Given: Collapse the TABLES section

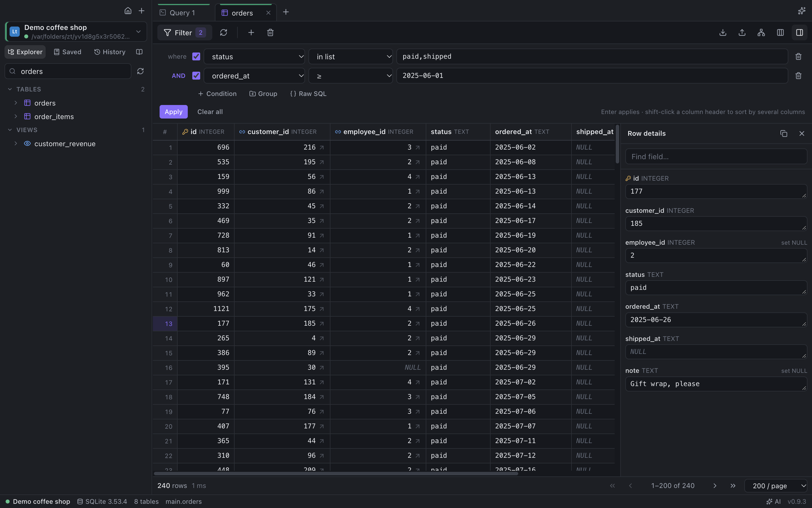Looking at the screenshot, I should tap(10, 89).
